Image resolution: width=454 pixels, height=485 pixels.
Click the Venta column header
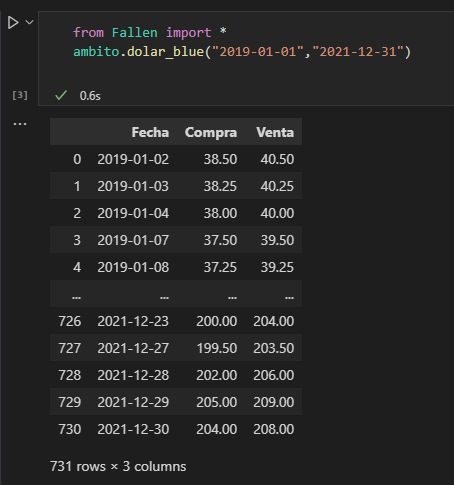pos(275,132)
